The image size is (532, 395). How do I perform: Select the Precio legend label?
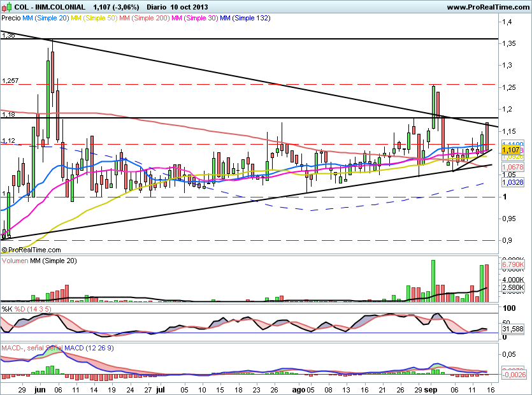(11, 18)
